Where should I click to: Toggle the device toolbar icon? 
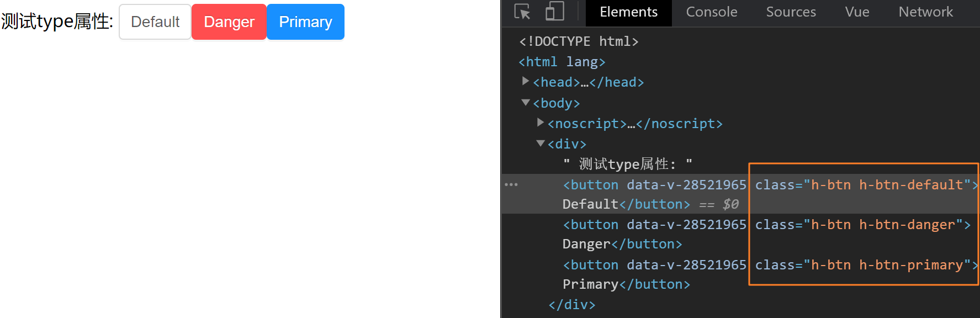(x=554, y=12)
